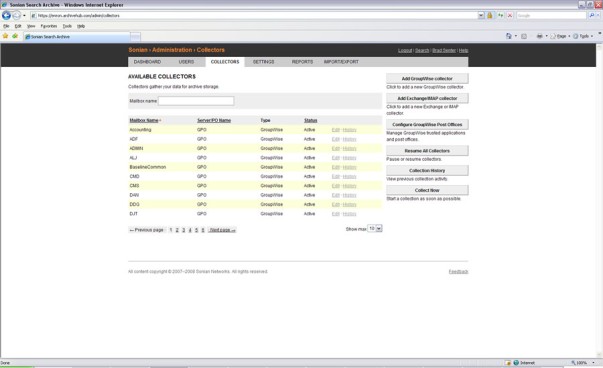The image size is (603, 368).
Task: Refresh the page with the green arrows icon
Action: pos(500,15)
